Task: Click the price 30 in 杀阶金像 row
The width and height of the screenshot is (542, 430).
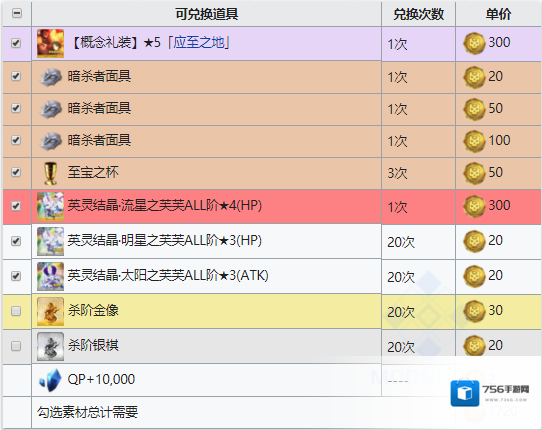Action: coord(495,310)
